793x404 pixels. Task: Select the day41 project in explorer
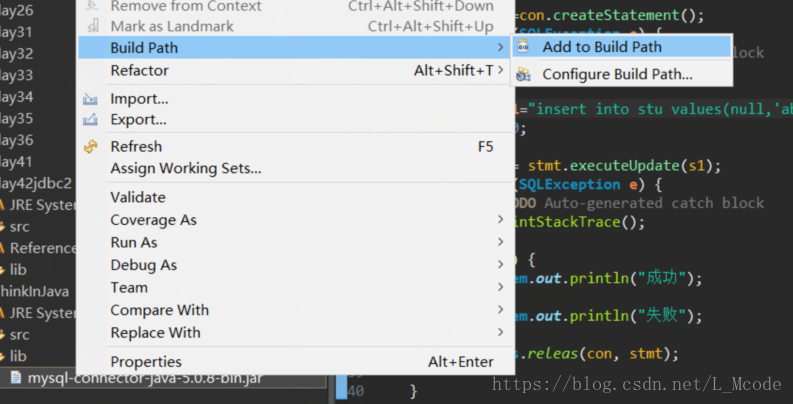pos(16,162)
